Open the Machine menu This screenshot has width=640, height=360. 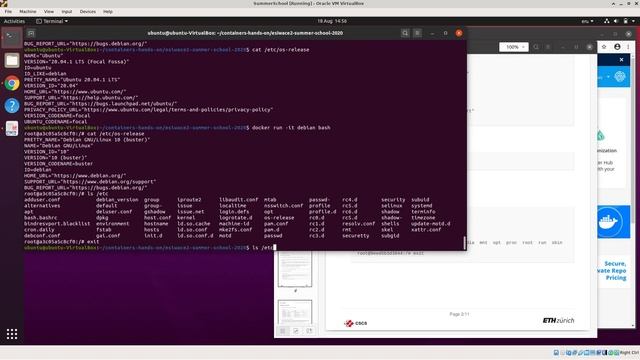click(x=28, y=11)
